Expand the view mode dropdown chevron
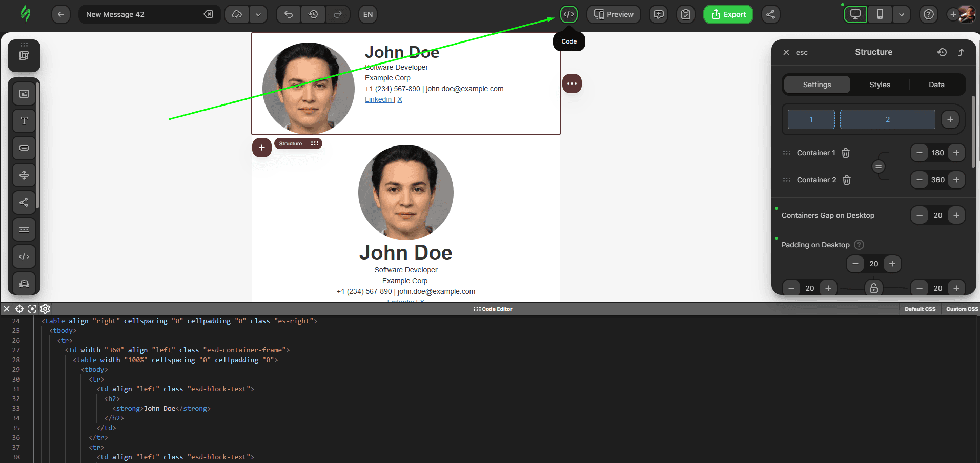 [x=902, y=14]
